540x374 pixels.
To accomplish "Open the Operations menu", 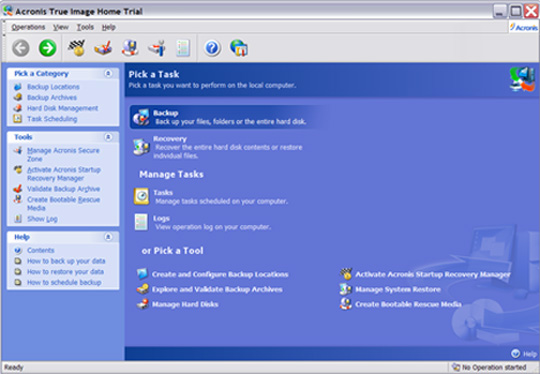I will point(28,27).
